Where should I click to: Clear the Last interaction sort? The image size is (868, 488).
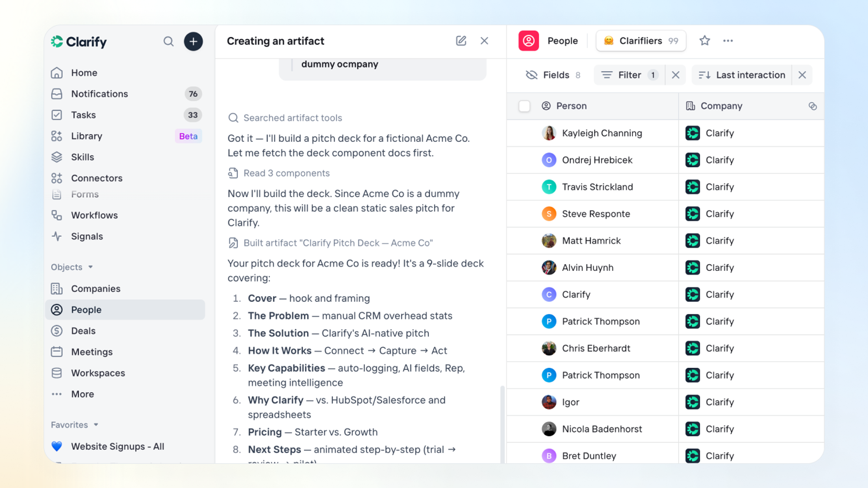click(x=802, y=75)
